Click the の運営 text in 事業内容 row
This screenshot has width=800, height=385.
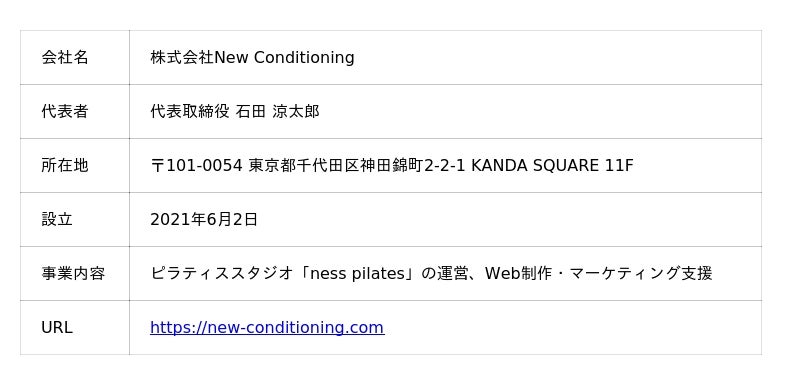(x=444, y=273)
